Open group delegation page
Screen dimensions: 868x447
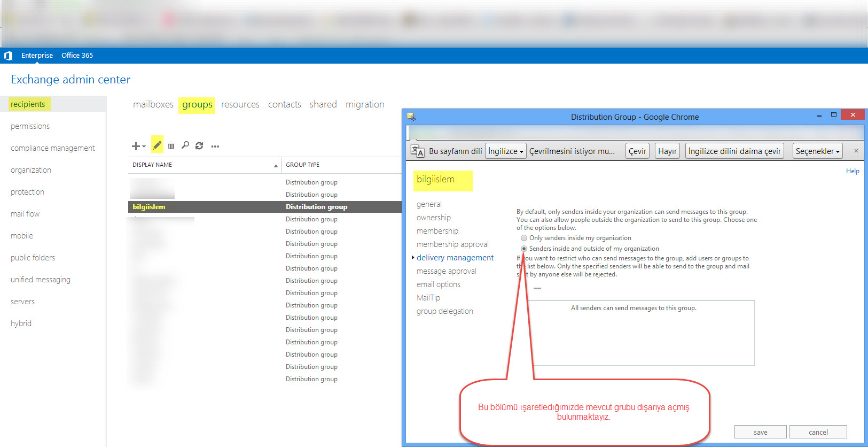pyautogui.click(x=445, y=311)
